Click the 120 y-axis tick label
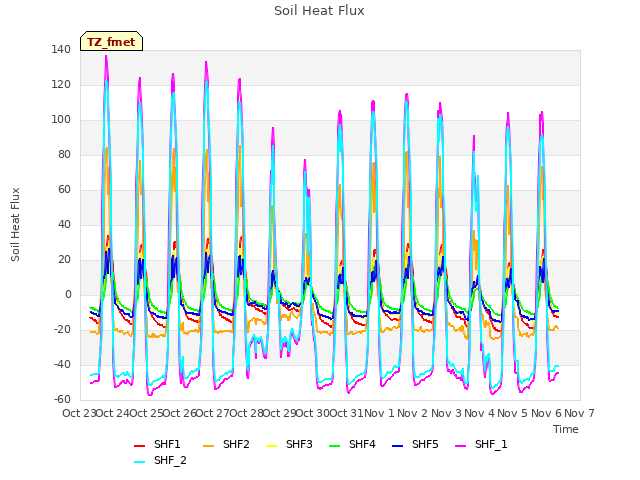640x480 pixels. click(61, 84)
